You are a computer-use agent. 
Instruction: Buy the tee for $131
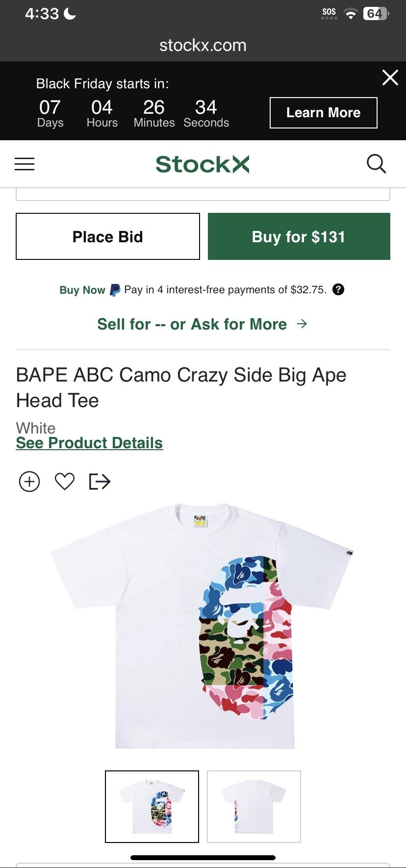pos(299,236)
